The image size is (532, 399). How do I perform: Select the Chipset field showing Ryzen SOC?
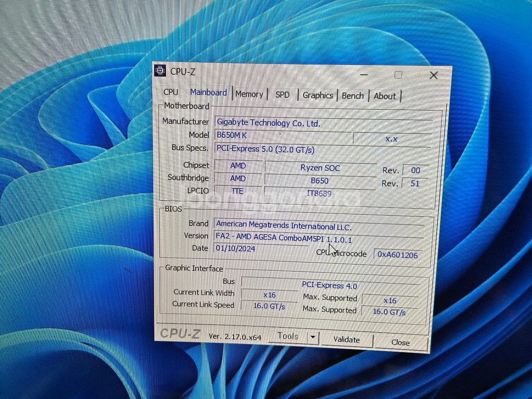(320, 168)
